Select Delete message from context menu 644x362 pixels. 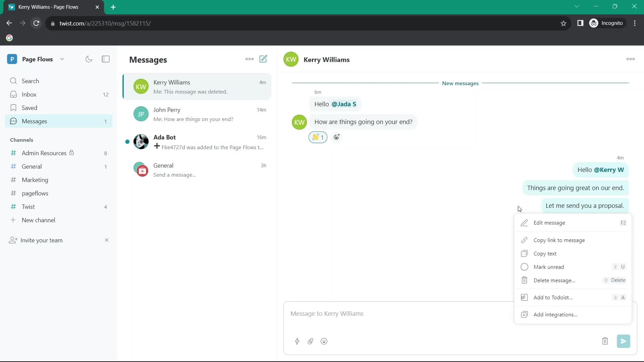click(x=554, y=280)
